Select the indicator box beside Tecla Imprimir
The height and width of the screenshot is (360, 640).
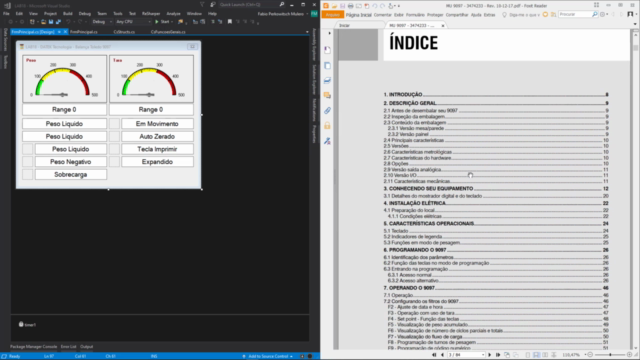tap(114, 149)
